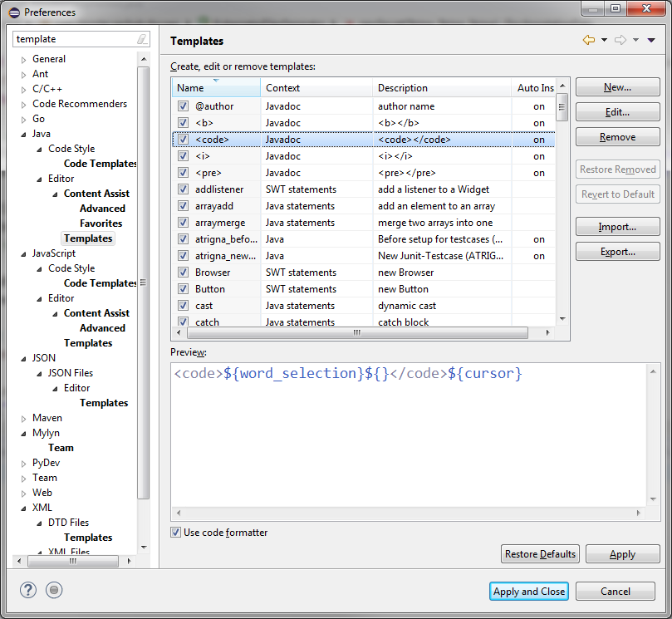Expand the General tree node
The height and width of the screenshot is (619, 672).
pyautogui.click(x=23, y=60)
